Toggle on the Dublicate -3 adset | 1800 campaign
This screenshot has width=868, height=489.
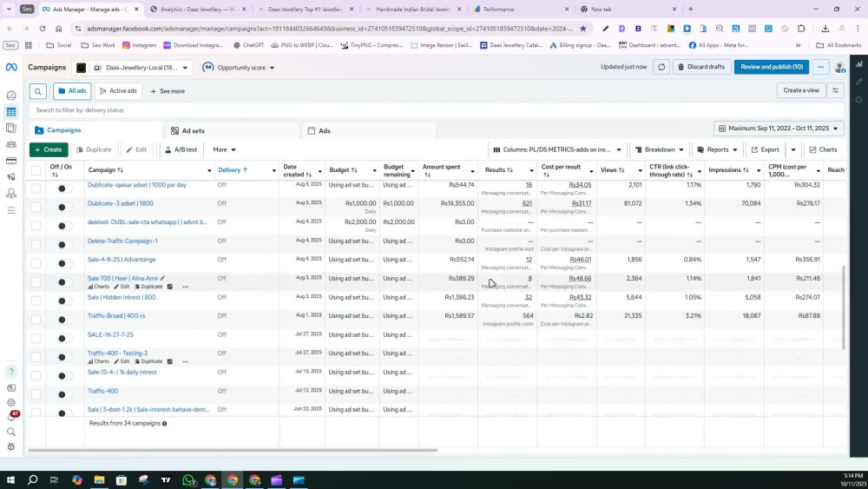61,207
